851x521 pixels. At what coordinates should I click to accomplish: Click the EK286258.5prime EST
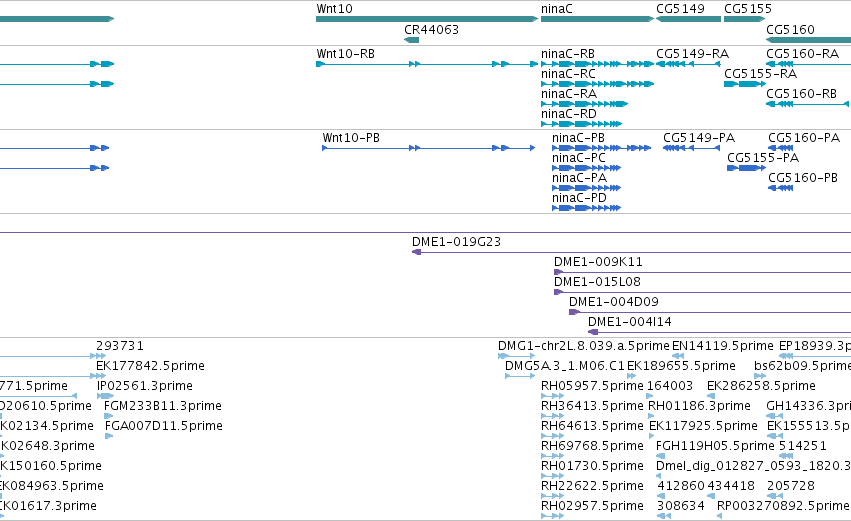tap(711, 396)
